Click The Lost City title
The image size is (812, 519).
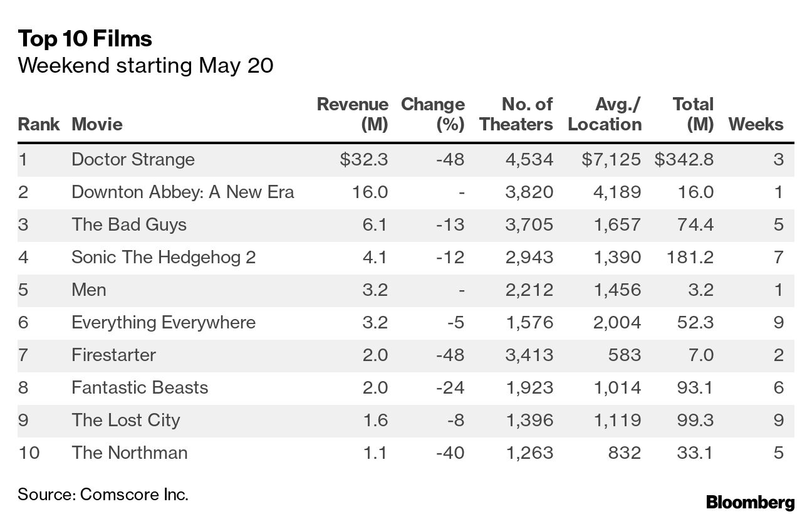click(125, 420)
